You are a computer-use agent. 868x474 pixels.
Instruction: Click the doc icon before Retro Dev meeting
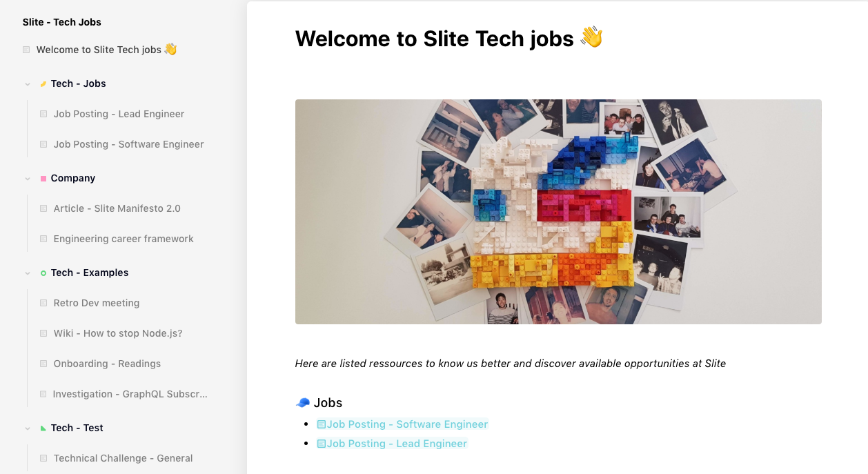pyautogui.click(x=43, y=304)
